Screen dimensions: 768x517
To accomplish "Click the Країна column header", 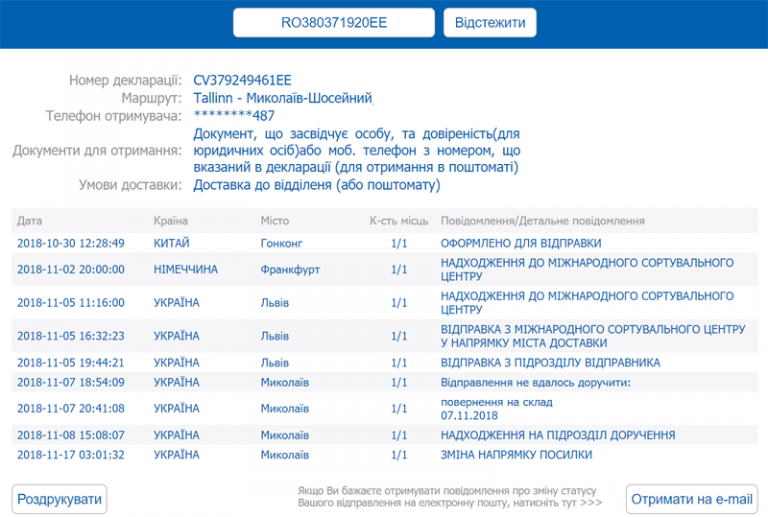I will click(170, 221).
